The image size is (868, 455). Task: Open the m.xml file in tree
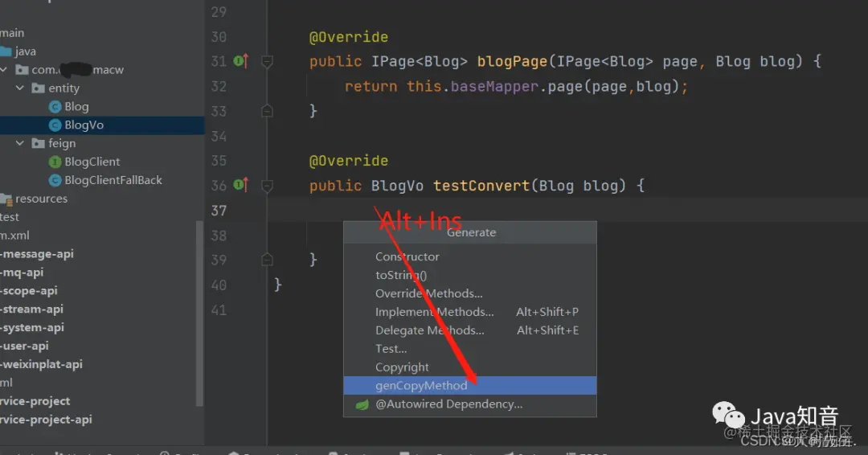click(x=15, y=236)
